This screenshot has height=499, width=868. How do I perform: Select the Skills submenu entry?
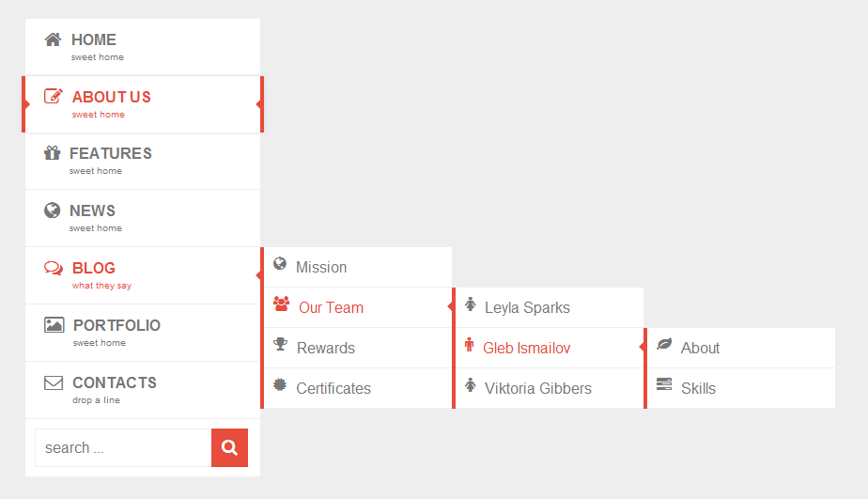click(x=698, y=388)
